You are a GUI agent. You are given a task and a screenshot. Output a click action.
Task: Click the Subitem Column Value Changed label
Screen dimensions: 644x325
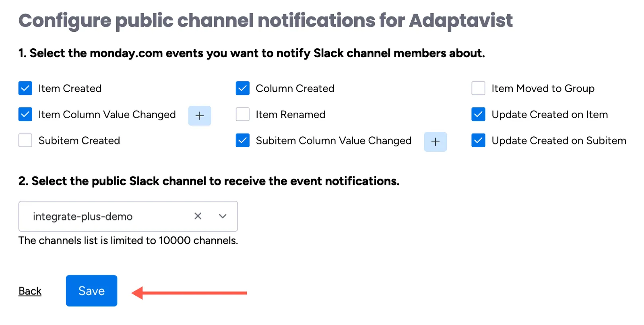point(334,140)
